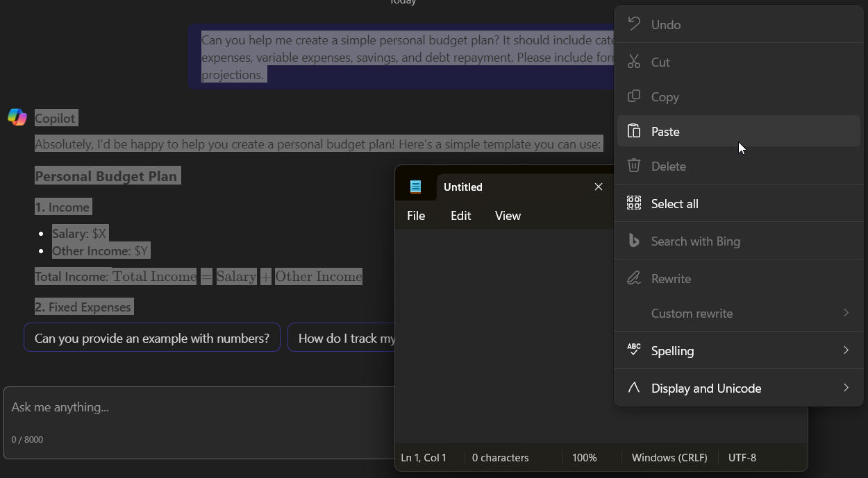Click the Paste clipboard icon

[x=633, y=131]
